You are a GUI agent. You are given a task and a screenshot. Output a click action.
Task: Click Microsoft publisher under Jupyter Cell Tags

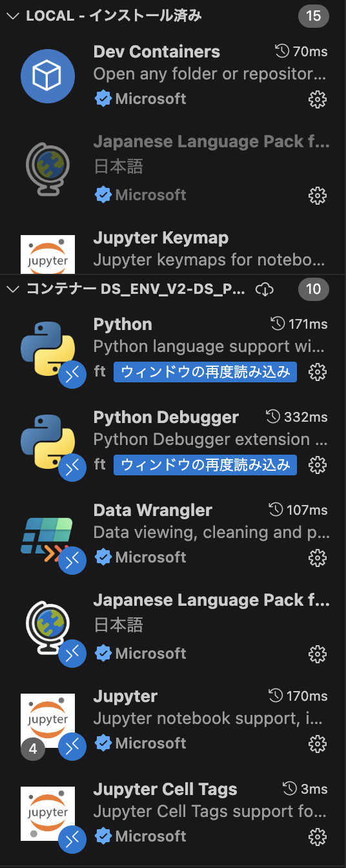(x=150, y=836)
